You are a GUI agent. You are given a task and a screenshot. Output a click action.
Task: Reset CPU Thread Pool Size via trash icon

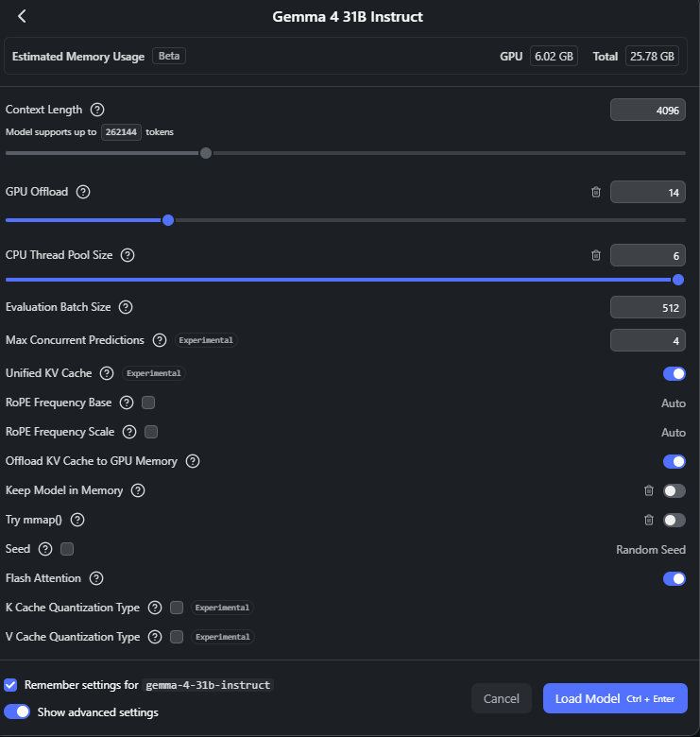[595, 255]
